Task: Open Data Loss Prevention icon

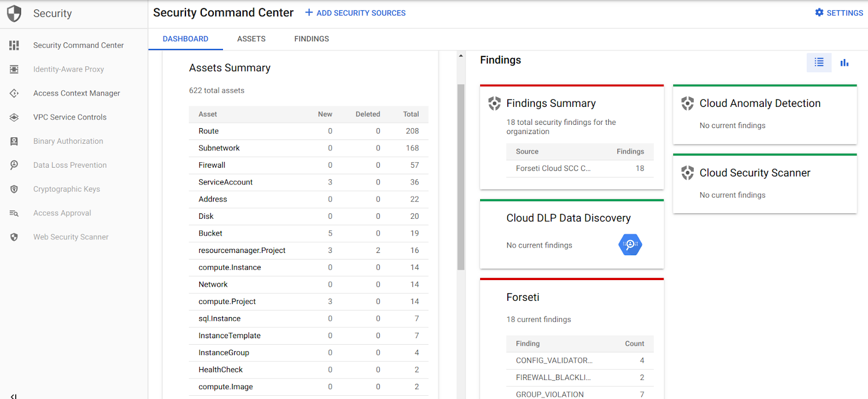Action: click(14, 165)
